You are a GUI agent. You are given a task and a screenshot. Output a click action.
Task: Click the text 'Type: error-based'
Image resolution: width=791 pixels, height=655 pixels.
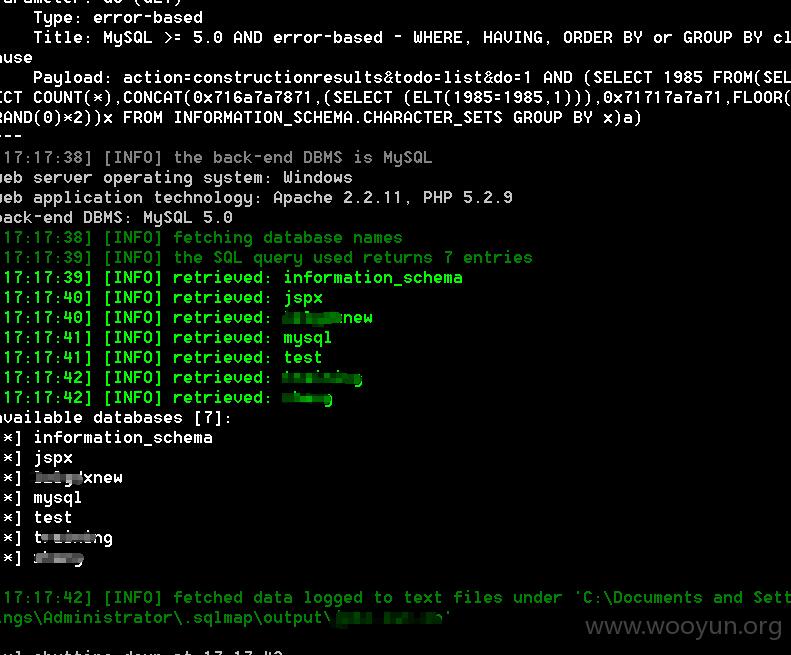(x=118, y=18)
